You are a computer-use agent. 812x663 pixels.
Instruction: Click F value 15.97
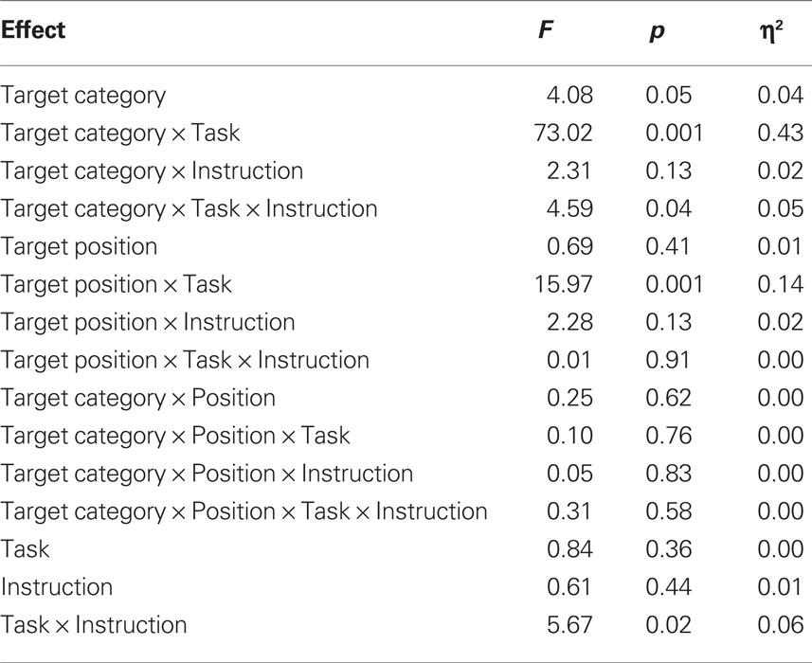(x=563, y=284)
